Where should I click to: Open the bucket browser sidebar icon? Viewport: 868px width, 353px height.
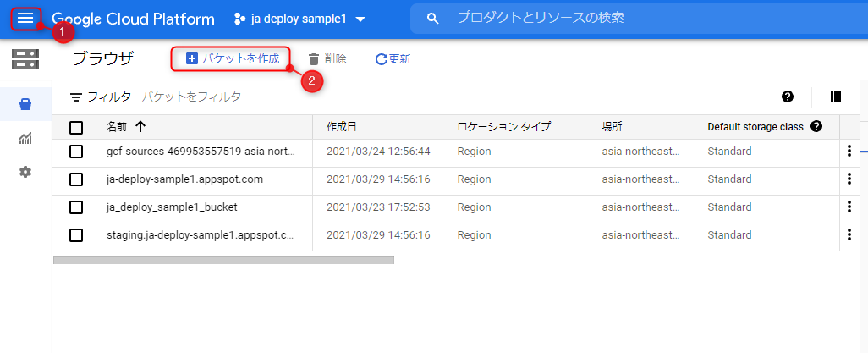pyautogui.click(x=25, y=105)
